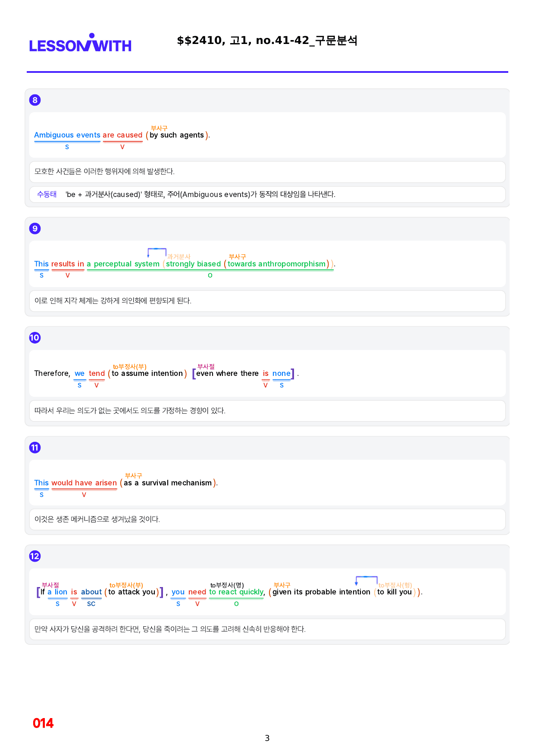Click the number 11 circle badge
The image size is (535, 756).
pos(35,447)
